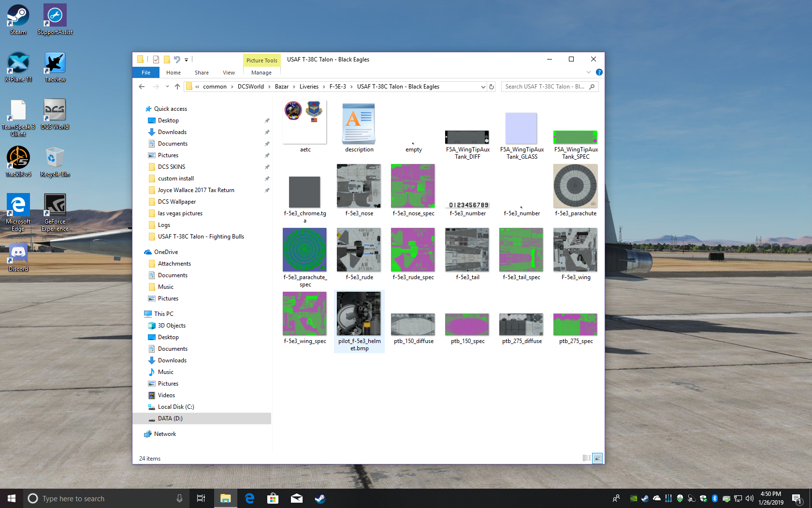Select the F5A_WingTipAuxTank_GLASS lavender thumbnail
Viewport: 812px width, 508px height.
pos(521,128)
